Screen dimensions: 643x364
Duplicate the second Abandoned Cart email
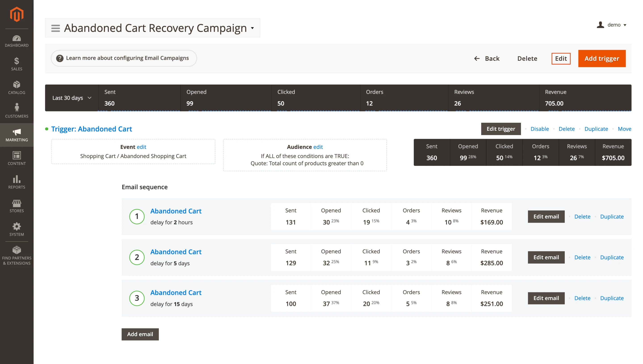(612, 257)
